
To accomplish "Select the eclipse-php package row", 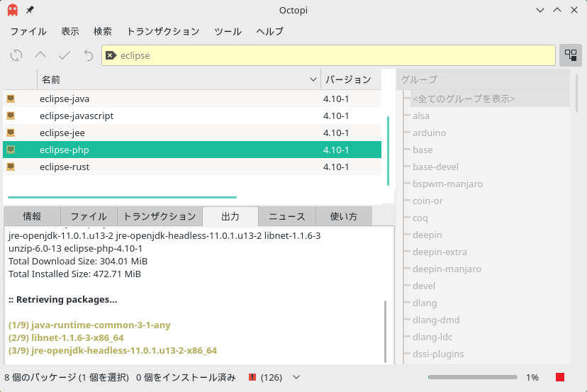I will (192, 150).
